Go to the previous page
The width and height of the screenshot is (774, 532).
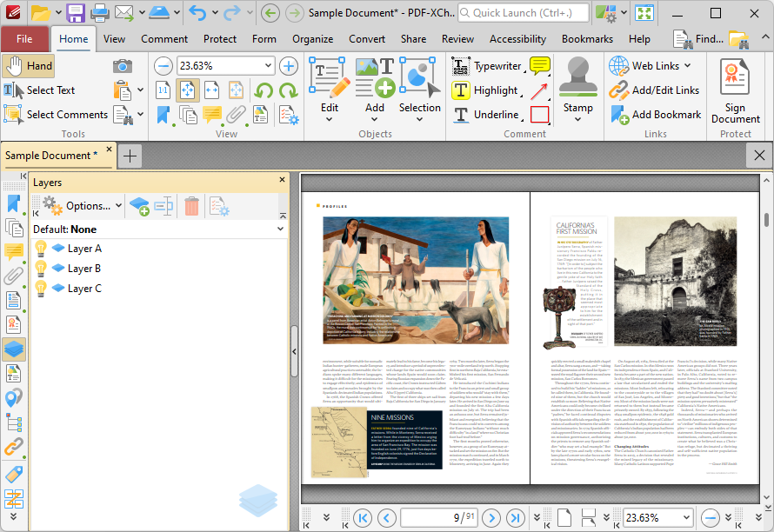386,518
